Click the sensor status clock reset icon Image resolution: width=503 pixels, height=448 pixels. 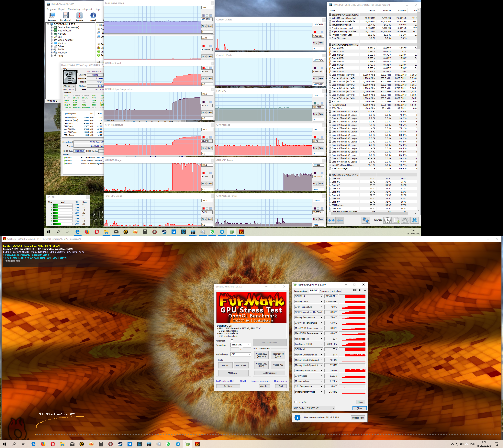tap(387, 220)
